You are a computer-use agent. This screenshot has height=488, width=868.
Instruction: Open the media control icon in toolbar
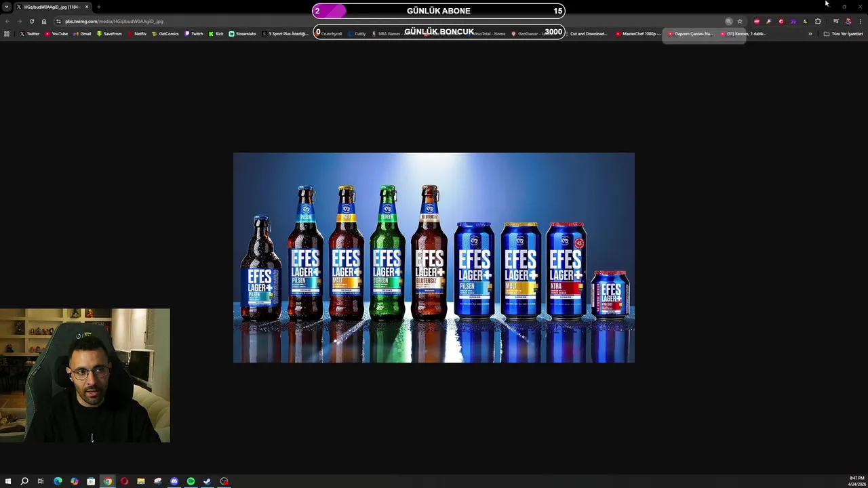point(836,21)
